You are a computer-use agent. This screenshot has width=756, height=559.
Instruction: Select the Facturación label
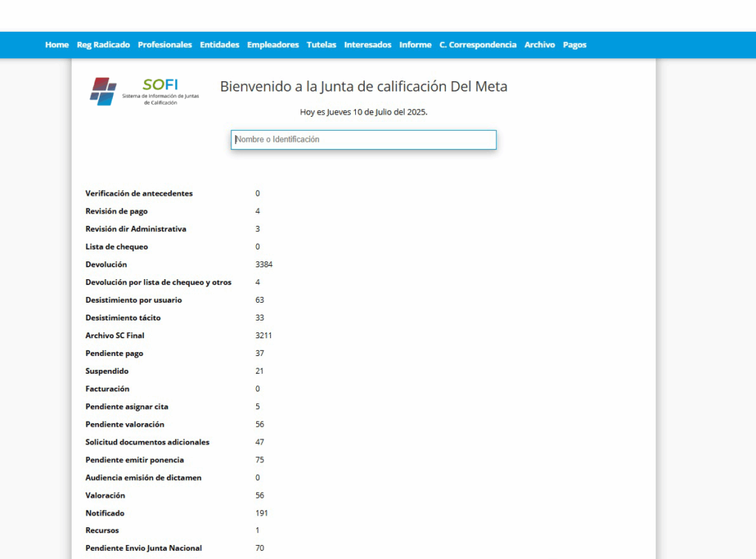108,388
